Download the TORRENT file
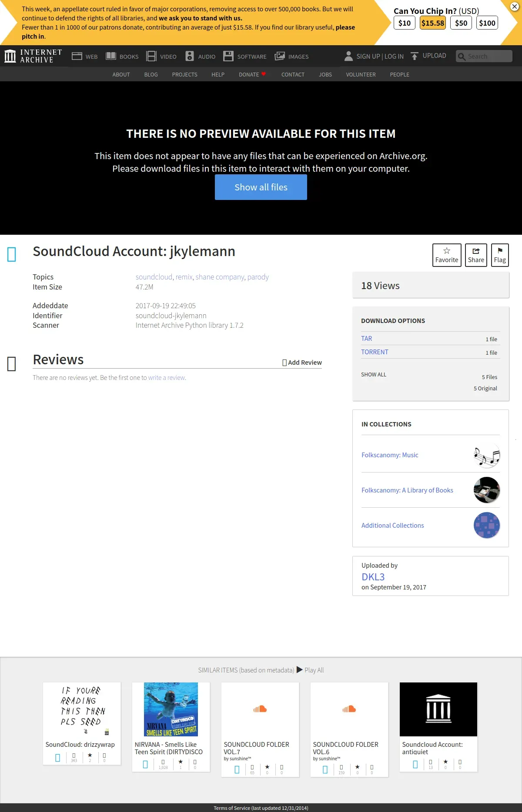The image size is (522, 812). coord(375,352)
